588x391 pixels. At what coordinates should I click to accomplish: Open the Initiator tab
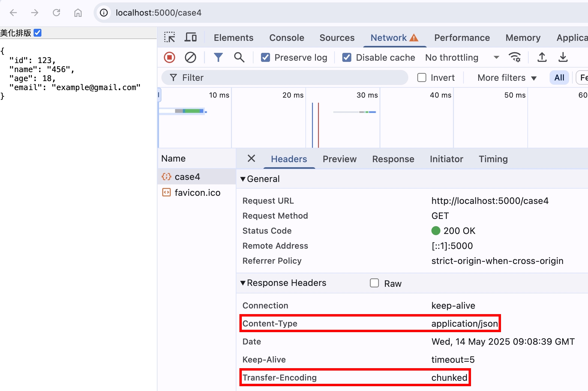point(446,159)
